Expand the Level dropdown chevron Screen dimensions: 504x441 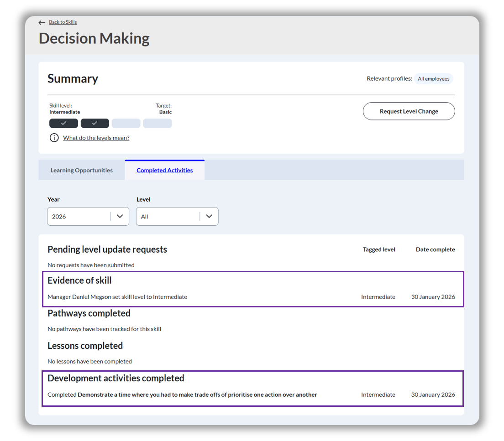tap(209, 217)
